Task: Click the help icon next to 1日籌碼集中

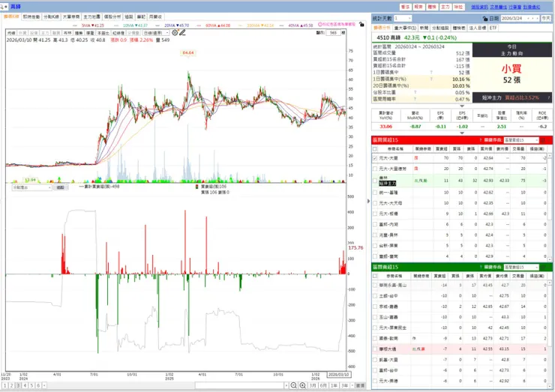Action: point(431,72)
